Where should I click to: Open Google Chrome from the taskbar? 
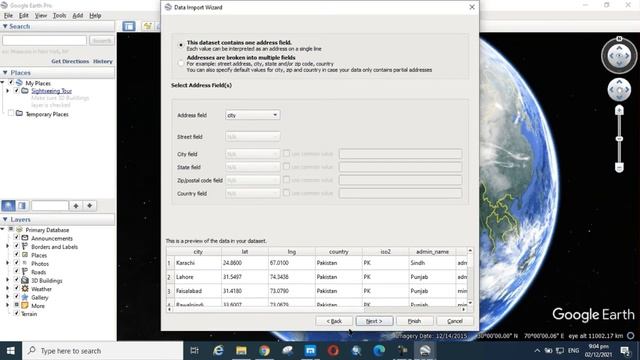(x=264, y=351)
